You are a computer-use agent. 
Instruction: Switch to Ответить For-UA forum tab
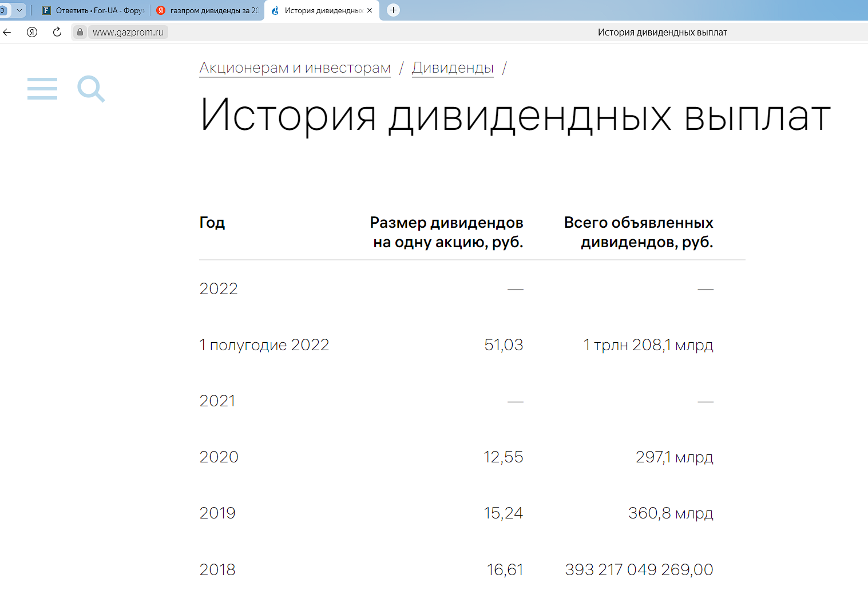[93, 10]
